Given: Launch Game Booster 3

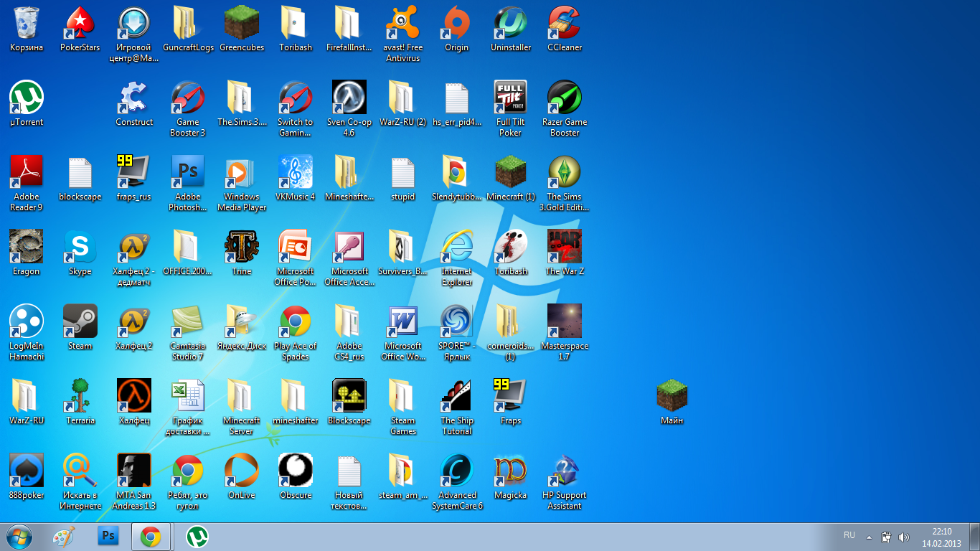Looking at the screenshot, I should click(x=188, y=98).
